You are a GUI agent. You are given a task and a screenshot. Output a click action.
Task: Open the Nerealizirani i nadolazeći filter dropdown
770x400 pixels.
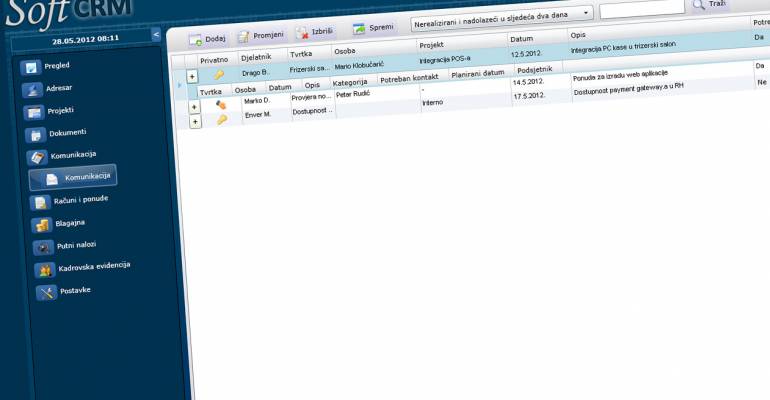tap(502, 19)
